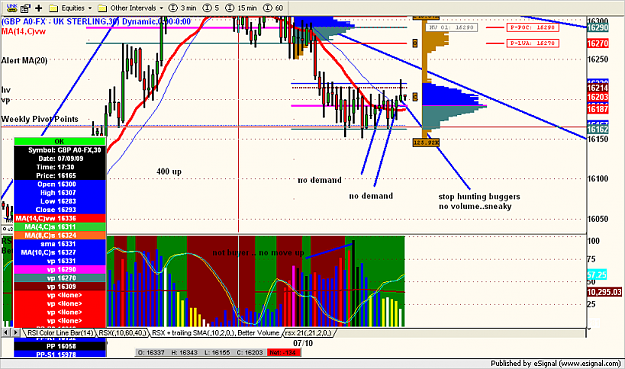Click the O: 16337 open value

point(151,353)
